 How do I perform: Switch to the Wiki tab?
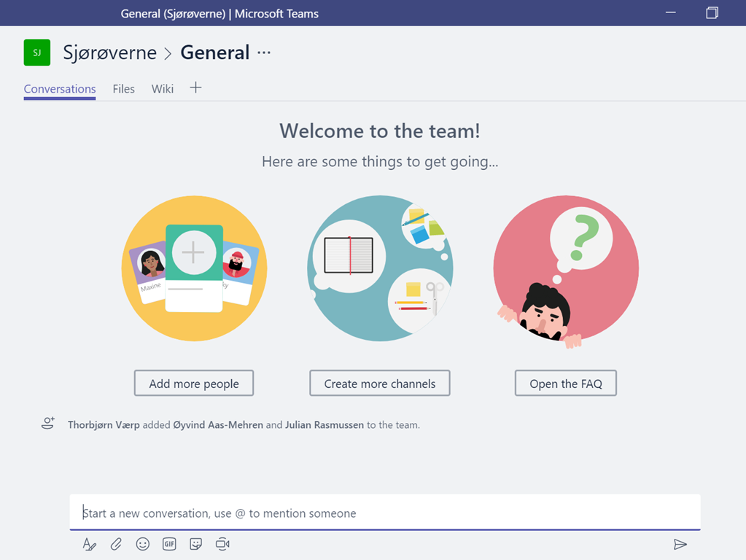click(163, 89)
